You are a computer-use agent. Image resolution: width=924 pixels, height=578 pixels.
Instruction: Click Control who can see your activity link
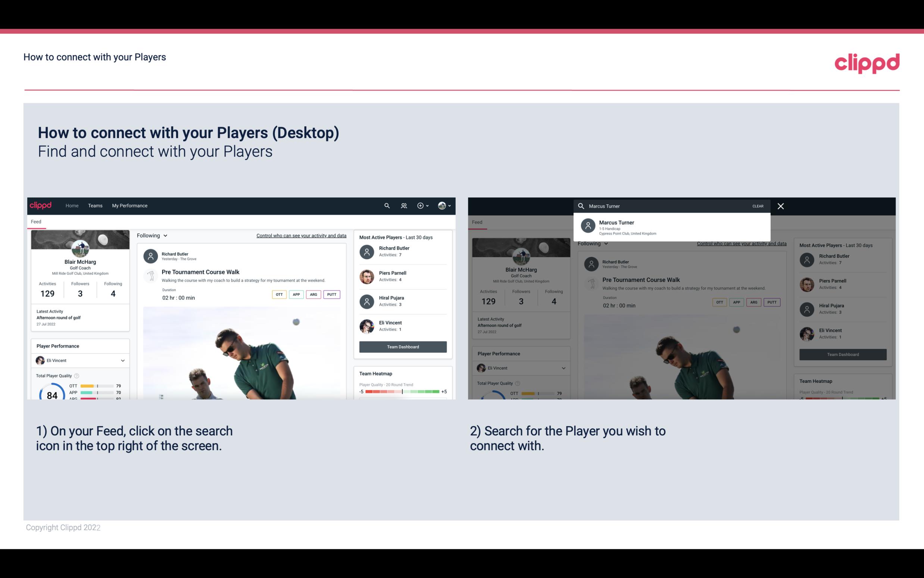click(x=301, y=235)
